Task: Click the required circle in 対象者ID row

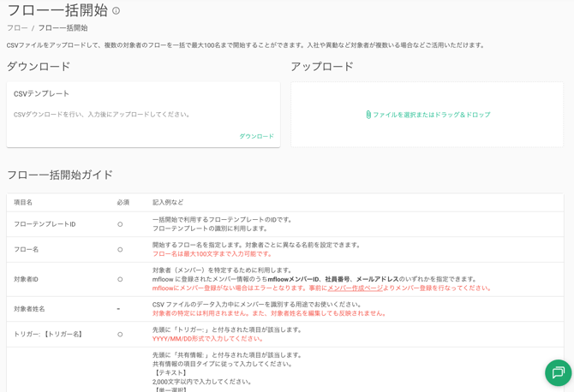Action: tap(120, 279)
